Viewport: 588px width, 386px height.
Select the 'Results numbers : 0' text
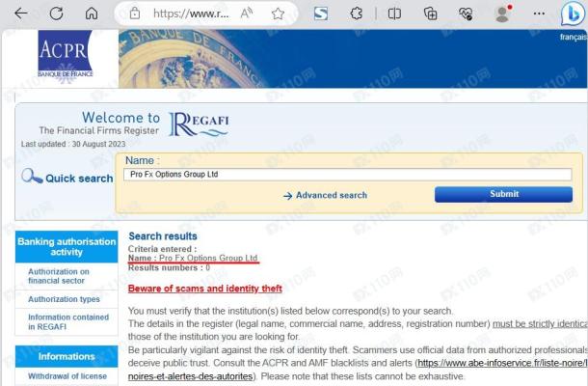tap(169, 267)
